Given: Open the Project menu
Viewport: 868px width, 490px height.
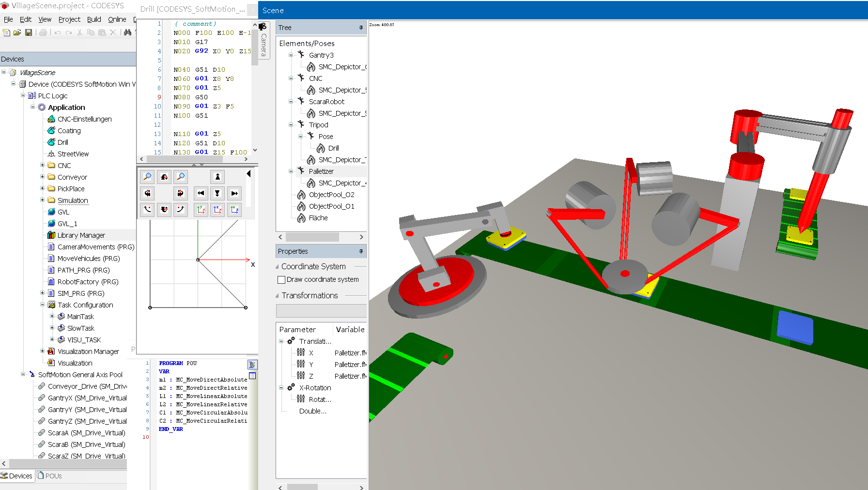Looking at the screenshot, I should 69,19.
